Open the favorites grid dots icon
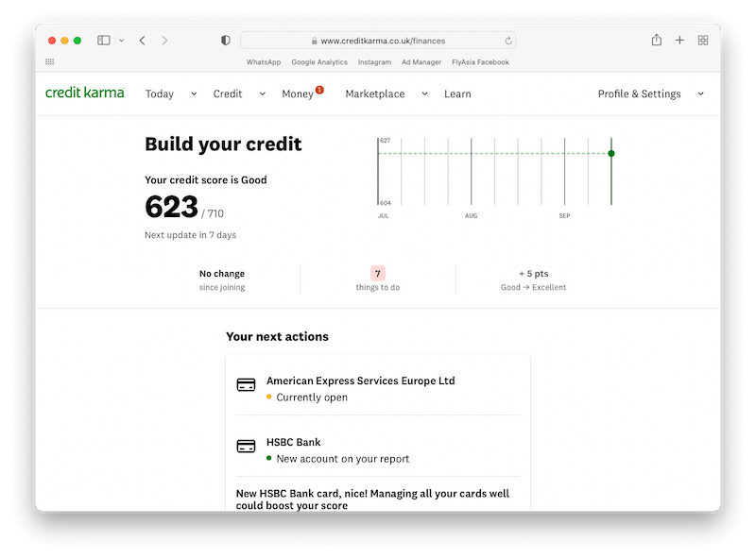756x558 pixels. tap(50, 61)
